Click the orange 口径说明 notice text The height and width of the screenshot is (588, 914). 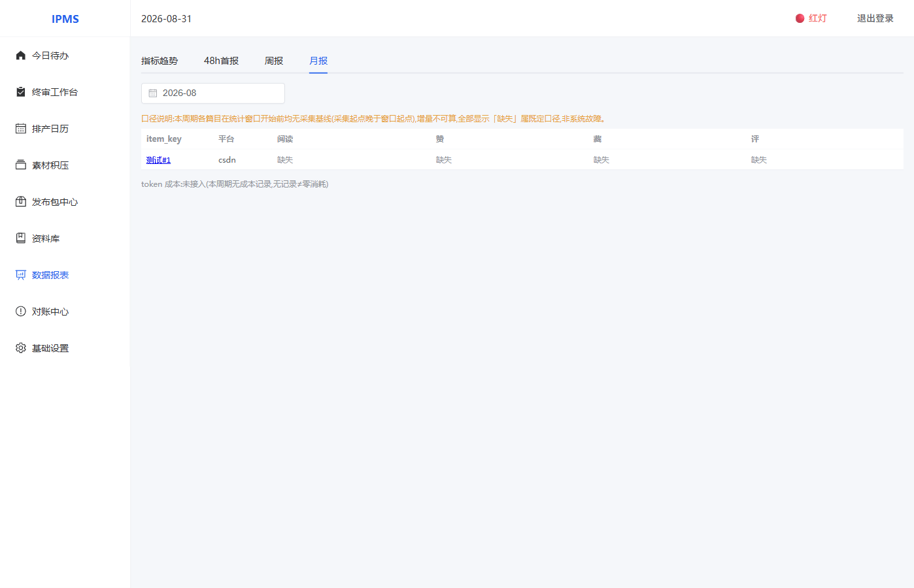click(373, 119)
